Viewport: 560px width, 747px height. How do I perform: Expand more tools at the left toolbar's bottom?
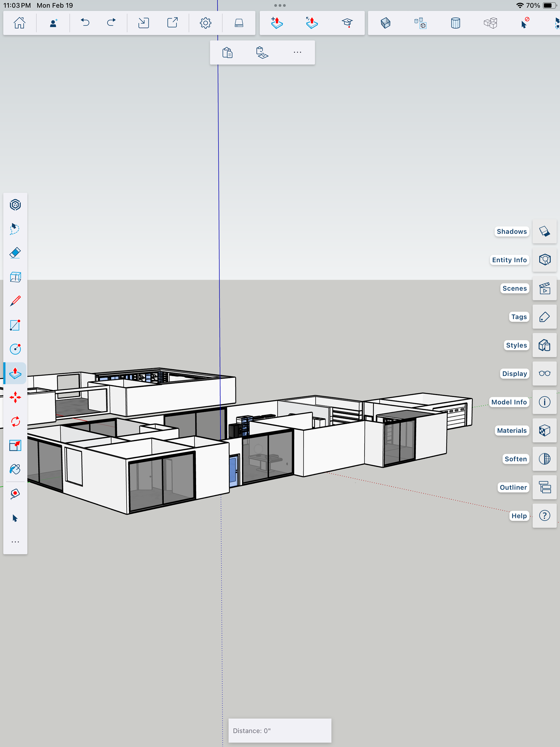pos(15,542)
